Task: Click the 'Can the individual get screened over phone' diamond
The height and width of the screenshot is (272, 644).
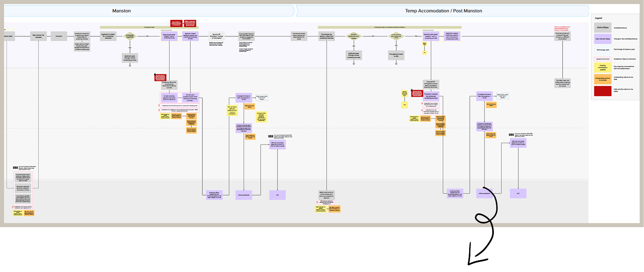Action: pyautogui.click(x=396, y=36)
